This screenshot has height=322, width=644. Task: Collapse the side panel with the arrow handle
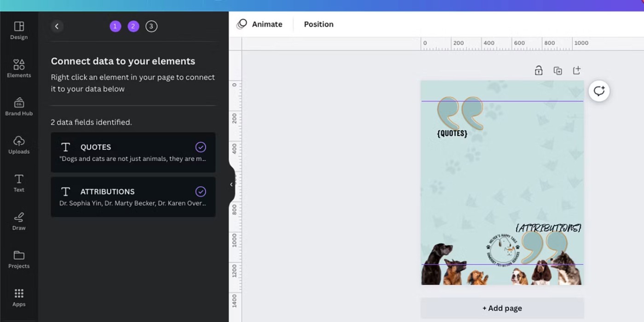[231, 184]
